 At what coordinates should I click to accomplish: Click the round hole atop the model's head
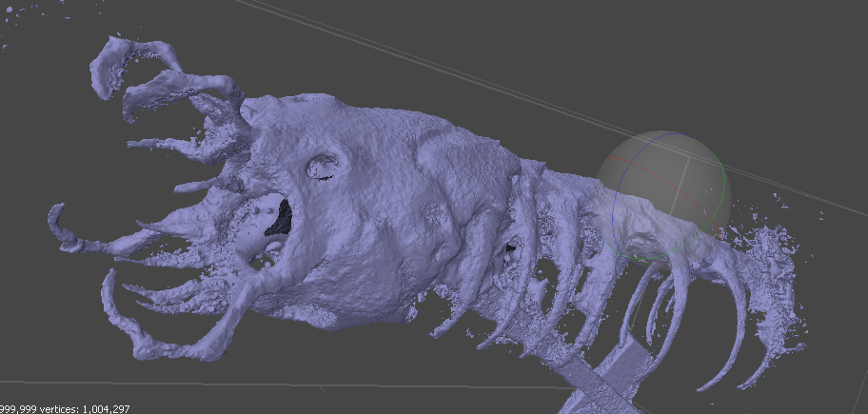pos(323,167)
